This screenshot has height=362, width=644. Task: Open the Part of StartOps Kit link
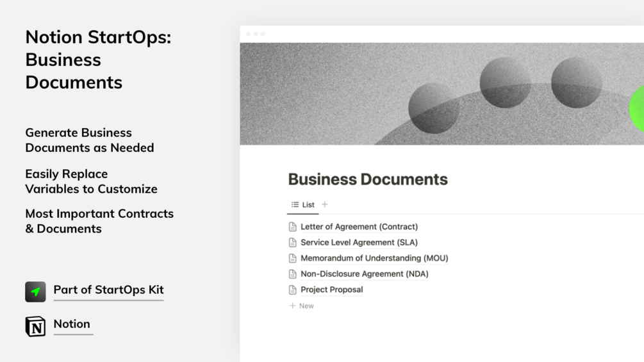tap(108, 290)
